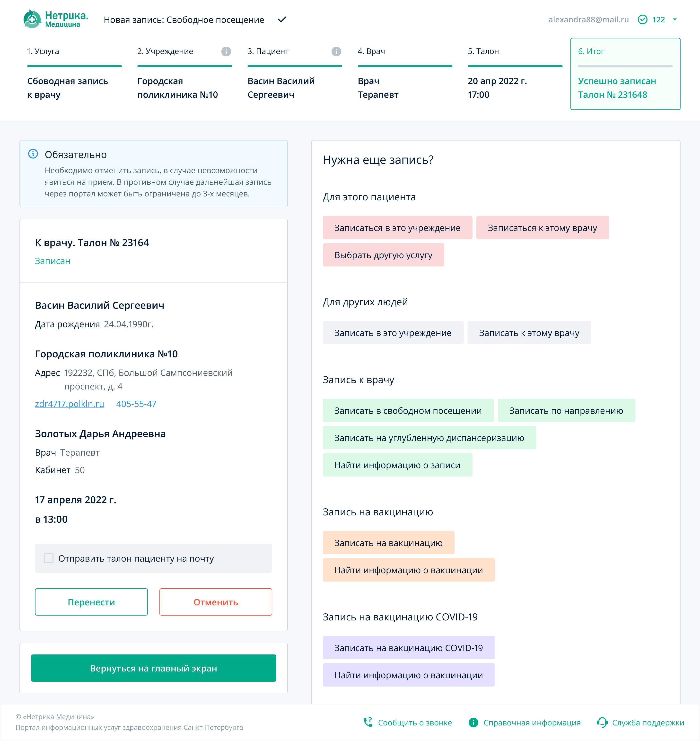Enable Отправить талон пациенту на почту checkbox

point(49,558)
